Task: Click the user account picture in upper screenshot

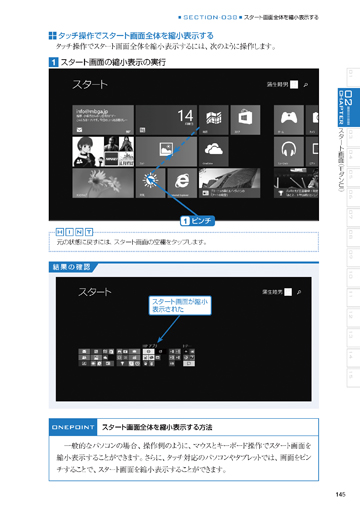Action: coord(294,84)
